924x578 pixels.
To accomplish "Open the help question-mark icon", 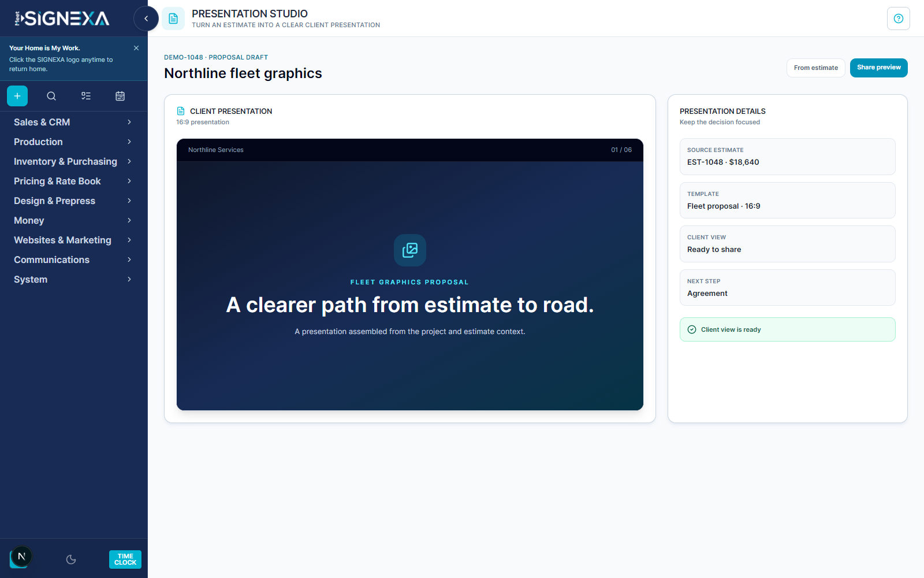I will [899, 18].
